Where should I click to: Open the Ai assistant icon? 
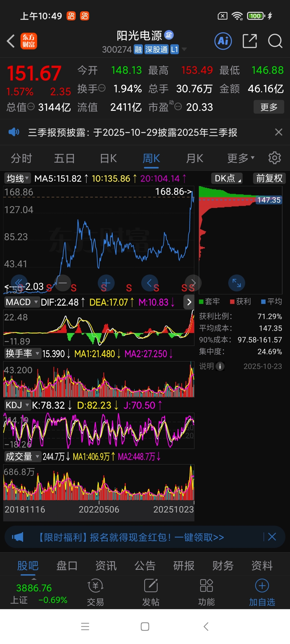coord(223,41)
